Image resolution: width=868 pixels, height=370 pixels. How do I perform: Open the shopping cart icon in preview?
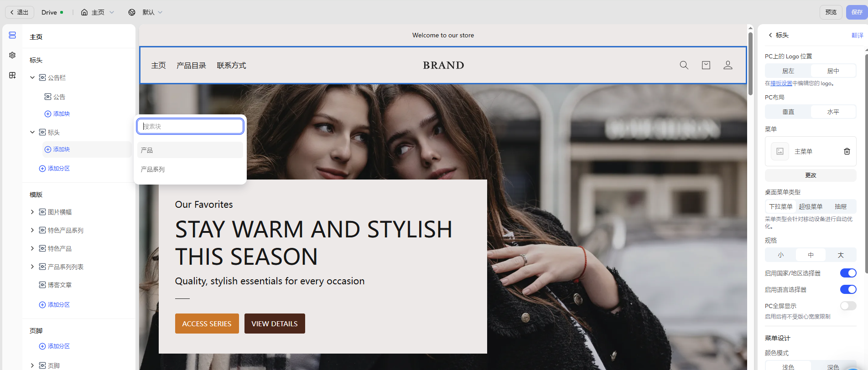click(x=706, y=65)
